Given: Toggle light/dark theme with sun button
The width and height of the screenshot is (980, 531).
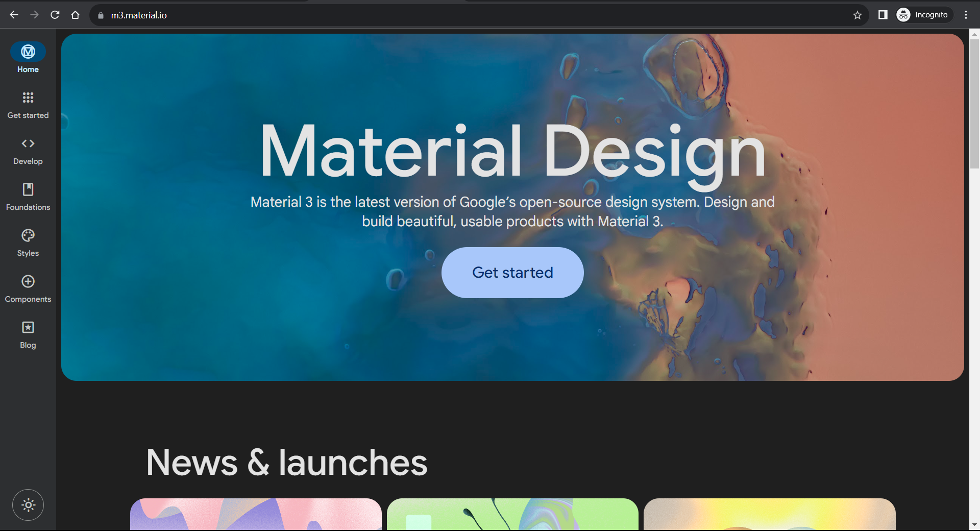Looking at the screenshot, I should click(x=28, y=505).
